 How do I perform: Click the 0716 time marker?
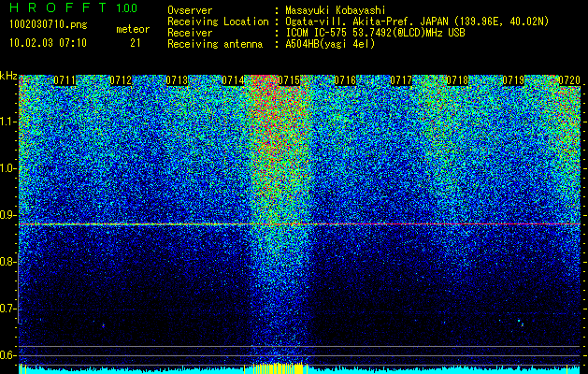pyautogui.click(x=345, y=80)
